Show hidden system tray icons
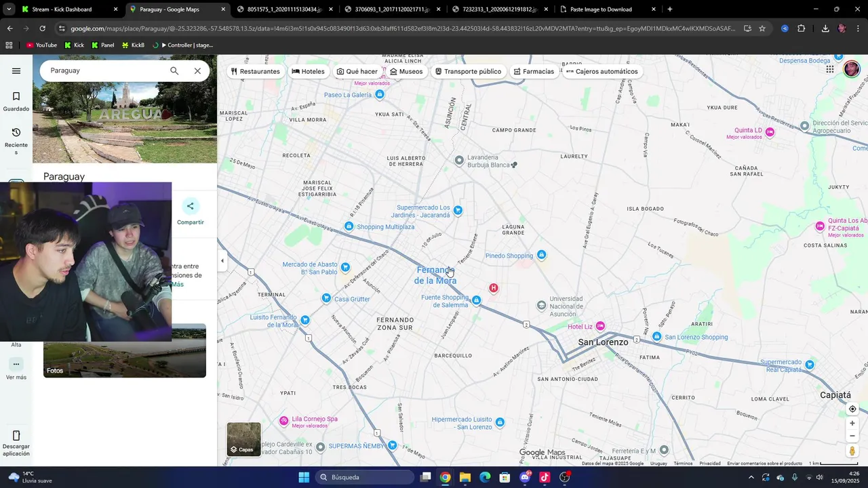Screen dimensions: 868x488 [x=751, y=477]
